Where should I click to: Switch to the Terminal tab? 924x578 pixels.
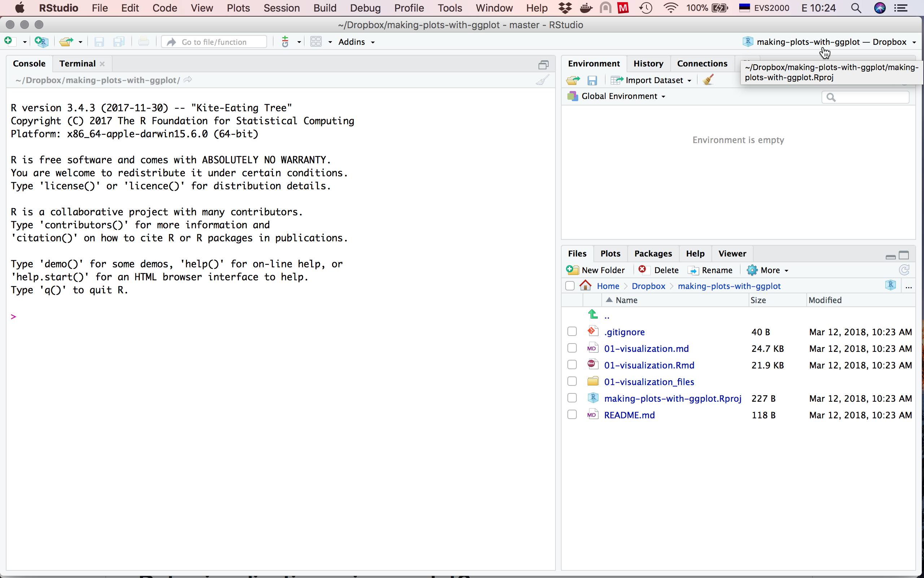click(78, 64)
